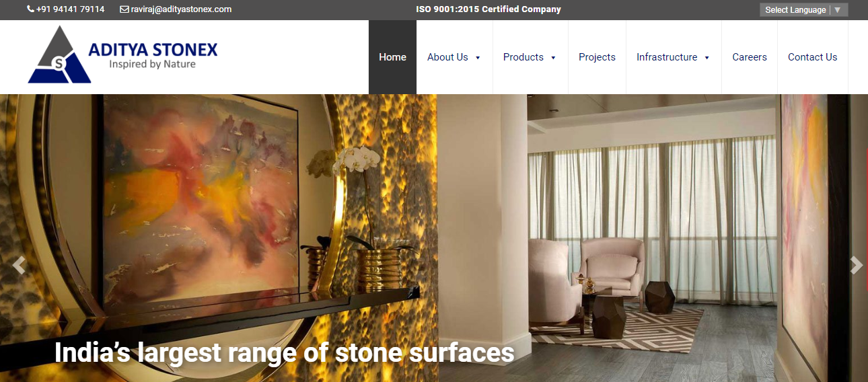This screenshot has width=868, height=382.
Task: Open Contact Us page
Action: click(812, 57)
